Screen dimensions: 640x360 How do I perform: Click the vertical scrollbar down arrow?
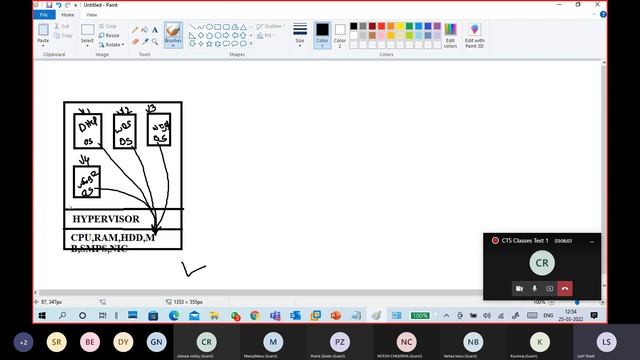(x=604, y=285)
